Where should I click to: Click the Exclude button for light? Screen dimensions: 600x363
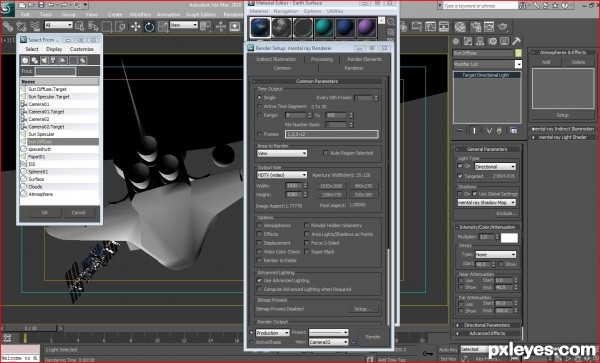506,213
